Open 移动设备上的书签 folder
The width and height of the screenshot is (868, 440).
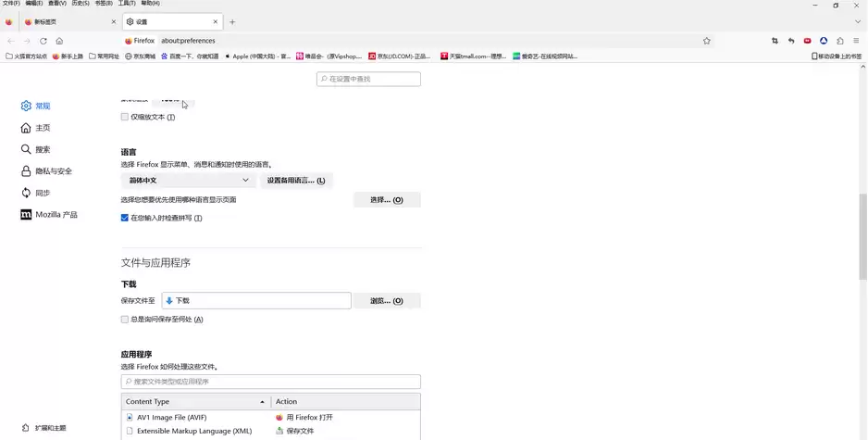pyautogui.click(x=837, y=57)
